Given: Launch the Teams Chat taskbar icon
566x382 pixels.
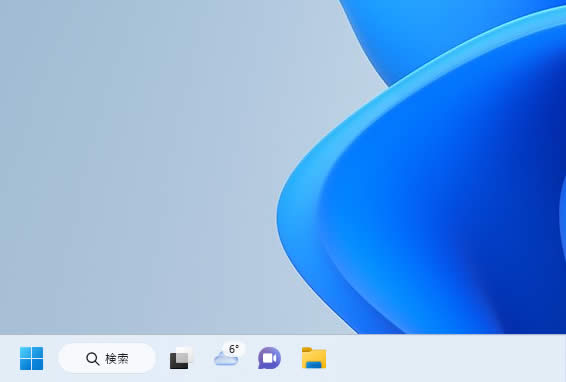Looking at the screenshot, I should coord(269,358).
